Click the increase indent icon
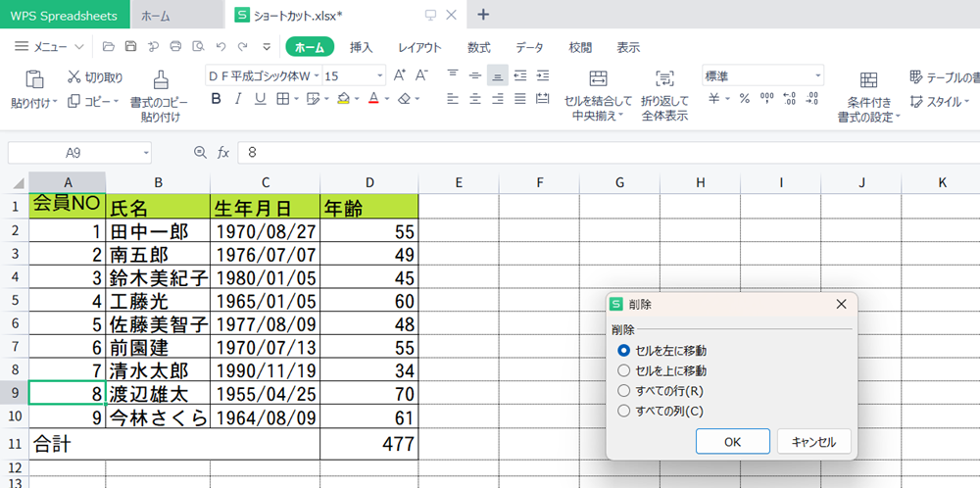Viewport: 980px width, 488px height. click(x=543, y=75)
